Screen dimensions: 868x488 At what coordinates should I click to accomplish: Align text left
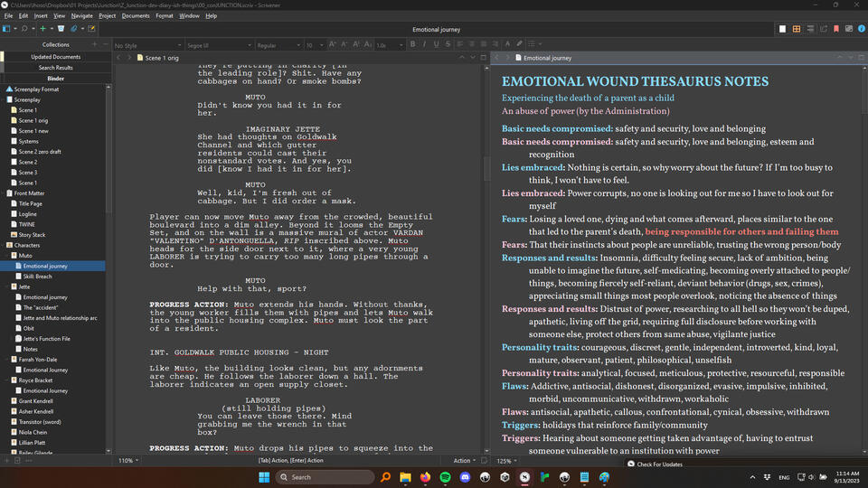click(x=460, y=44)
